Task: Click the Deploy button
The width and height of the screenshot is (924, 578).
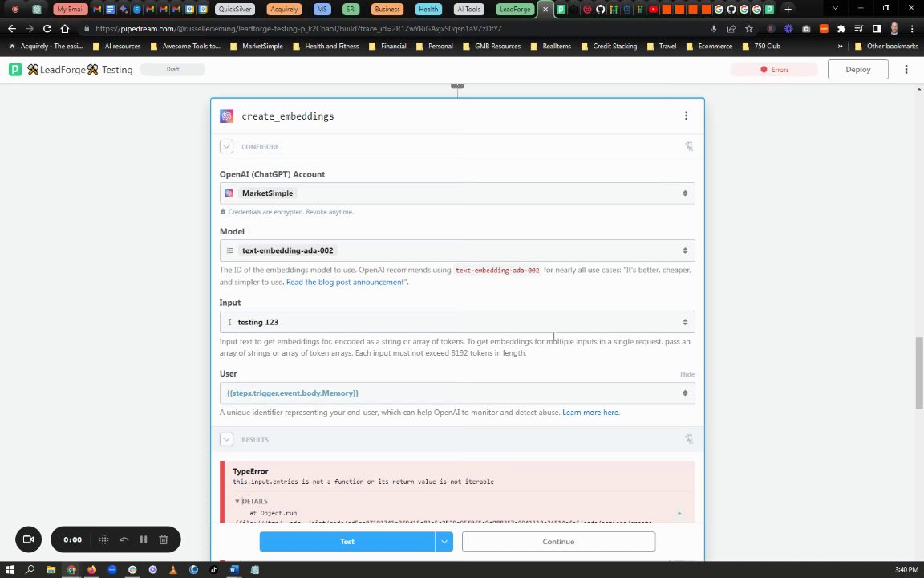Action: pyautogui.click(x=857, y=70)
